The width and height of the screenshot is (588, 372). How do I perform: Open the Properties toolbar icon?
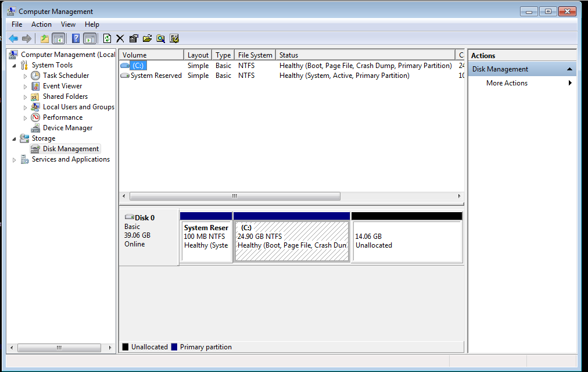coord(134,38)
